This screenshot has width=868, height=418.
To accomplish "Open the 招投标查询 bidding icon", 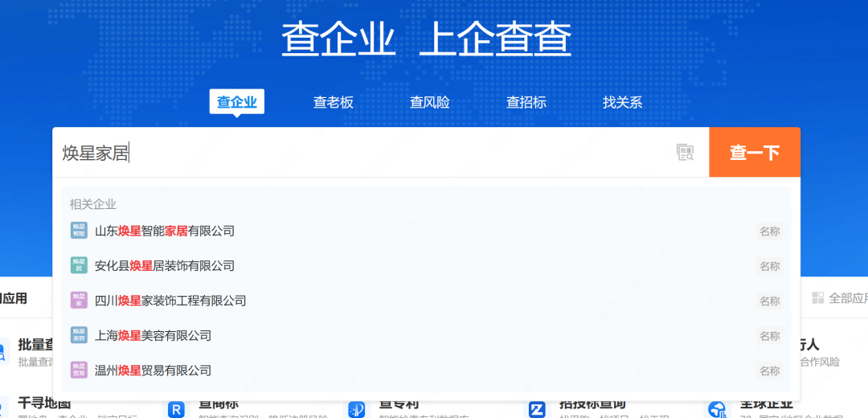I will (x=538, y=409).
